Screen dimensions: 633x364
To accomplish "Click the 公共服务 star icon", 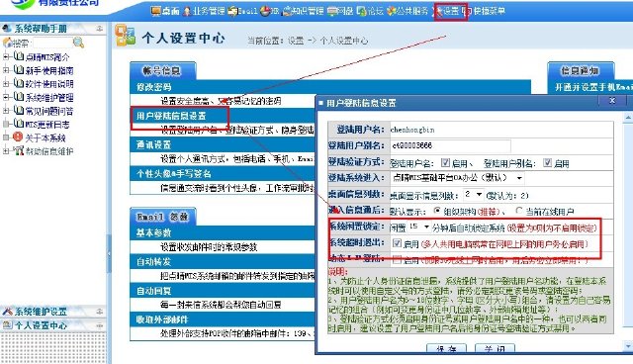I will (391, 11).
